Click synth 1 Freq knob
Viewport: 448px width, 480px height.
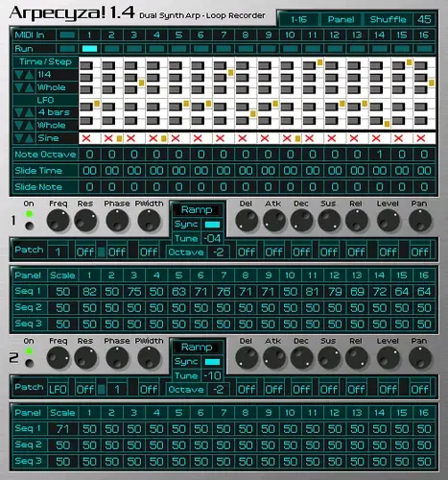click(58, 221)
